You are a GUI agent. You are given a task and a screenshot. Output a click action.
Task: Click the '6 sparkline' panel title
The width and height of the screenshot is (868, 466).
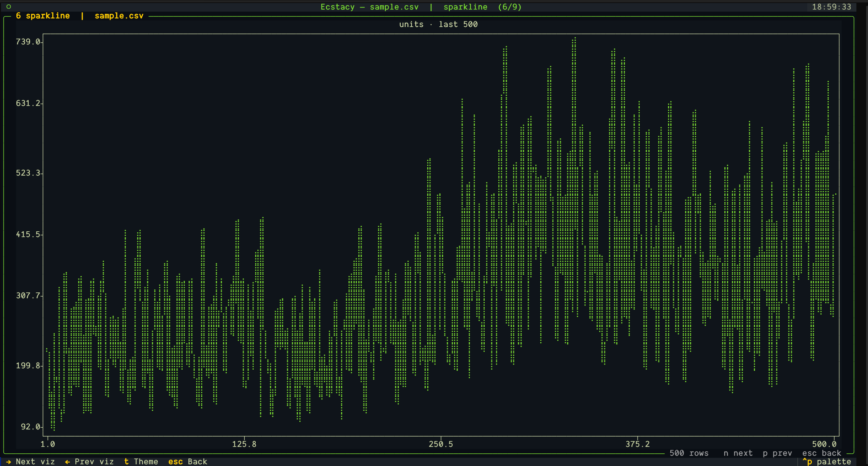(43, 16)
